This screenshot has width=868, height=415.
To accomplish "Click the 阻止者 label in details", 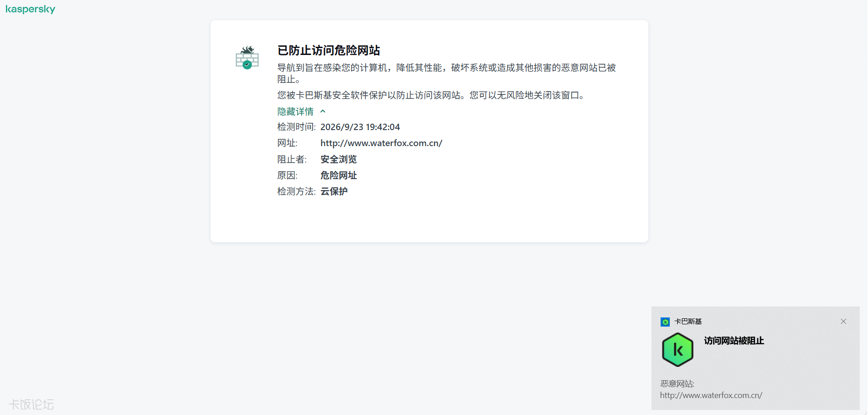I will pyautogui.click(x=292, y=159).
